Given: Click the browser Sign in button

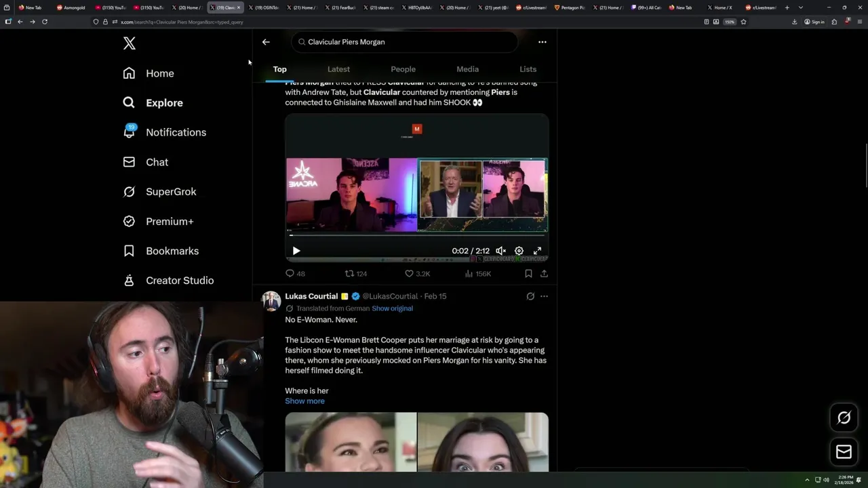Looking at the screenshot, I should click(814, 22).
